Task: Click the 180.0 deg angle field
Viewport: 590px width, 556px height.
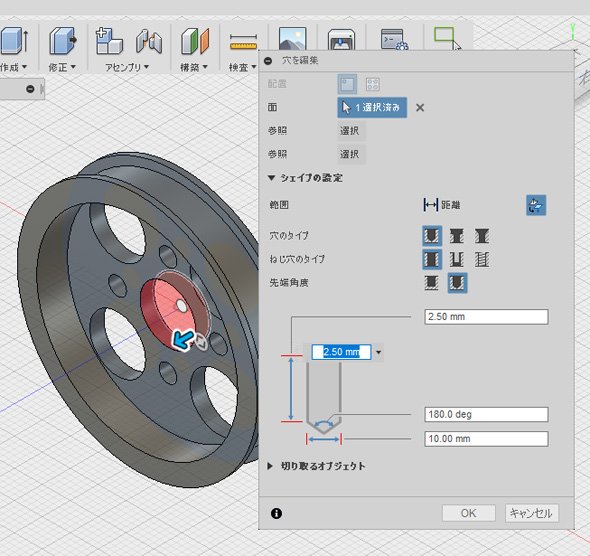Action: point(486,415)
